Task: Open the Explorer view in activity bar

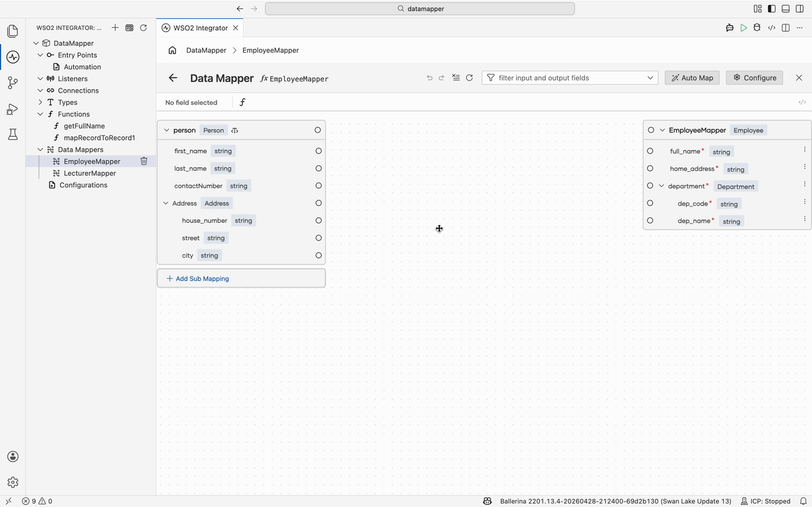Action: click(12, 31)
